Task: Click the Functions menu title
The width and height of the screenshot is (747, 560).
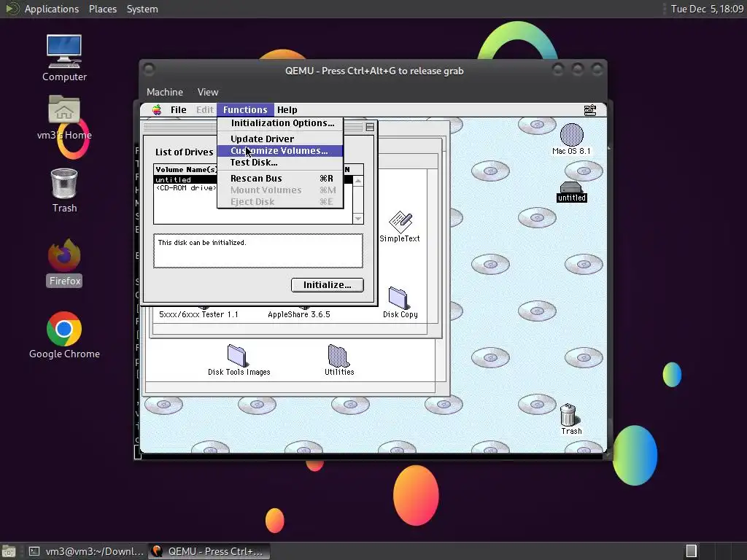Action: (245, 110)
